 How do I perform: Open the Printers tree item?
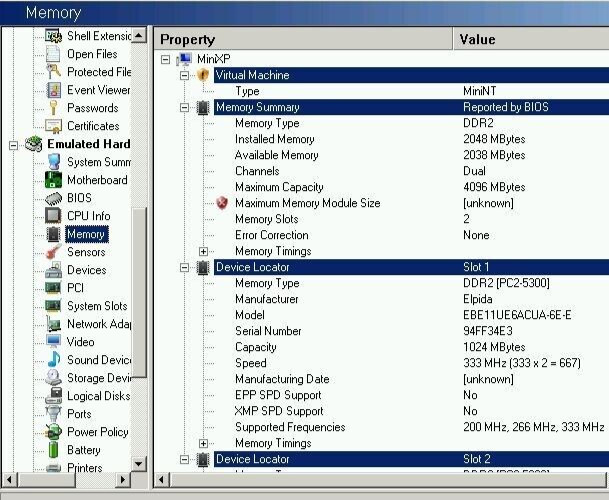(x=85, y=467)
